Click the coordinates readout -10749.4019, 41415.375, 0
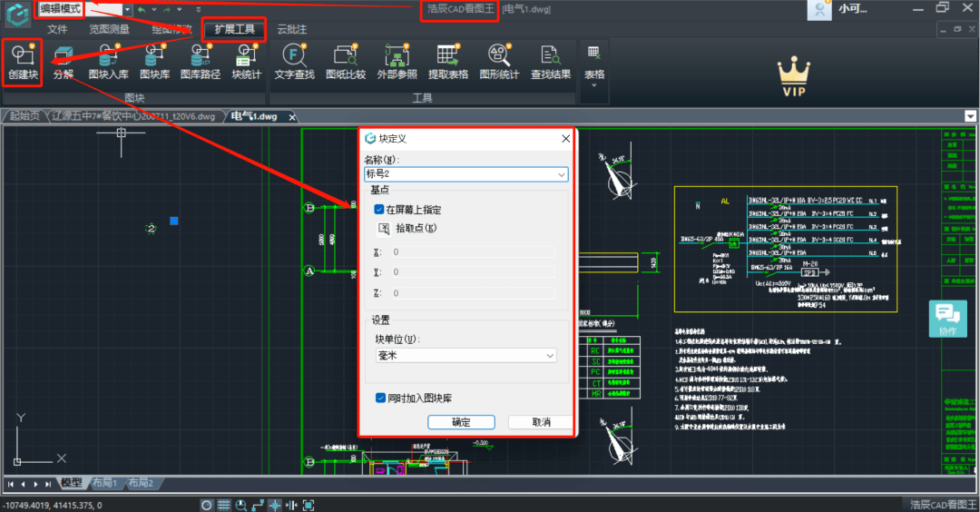This screenshot has width=980, height=512. pos(53,505)
